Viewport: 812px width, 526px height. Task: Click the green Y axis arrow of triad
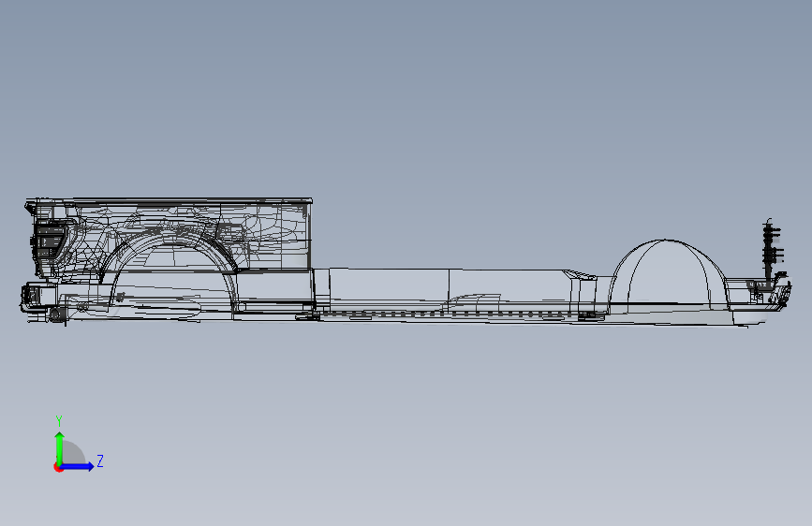pyautogui.click(x=60, y=447)
